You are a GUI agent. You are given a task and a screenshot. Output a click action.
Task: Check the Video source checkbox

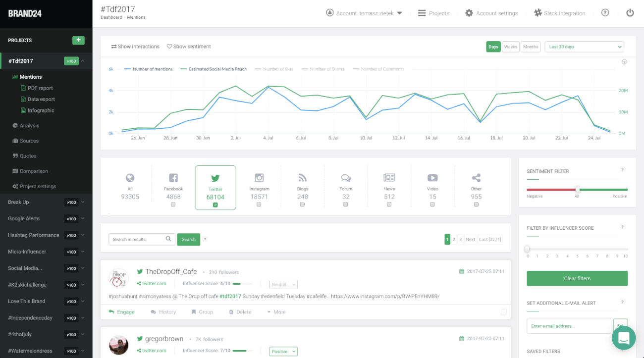tap(432, 205)
